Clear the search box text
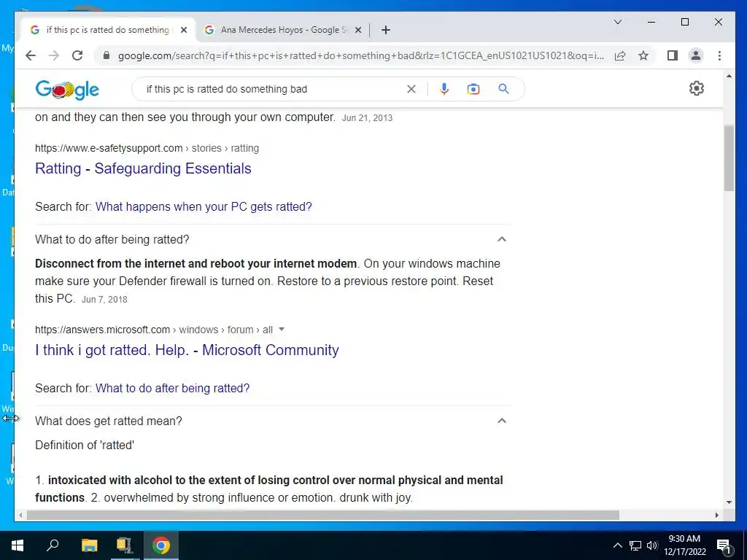This screenshot has width=747, height=560. click(x=411, y=89)
